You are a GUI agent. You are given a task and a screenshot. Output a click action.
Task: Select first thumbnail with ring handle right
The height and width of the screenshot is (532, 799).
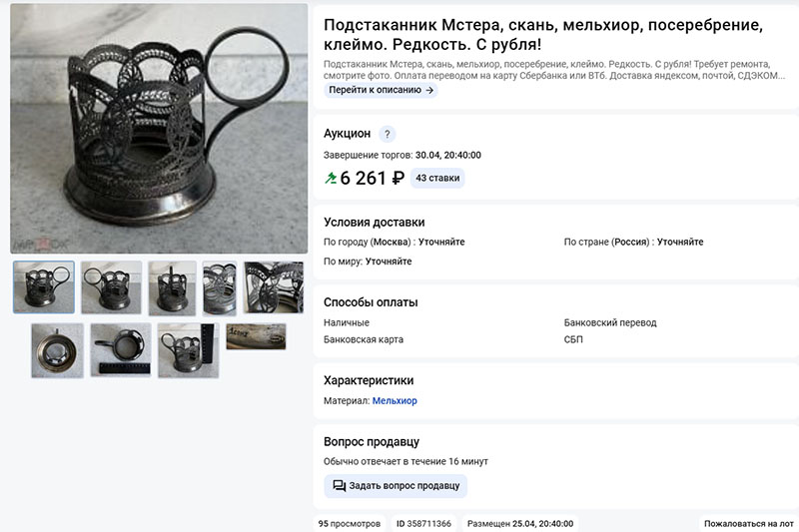click(x=44, y=287)
